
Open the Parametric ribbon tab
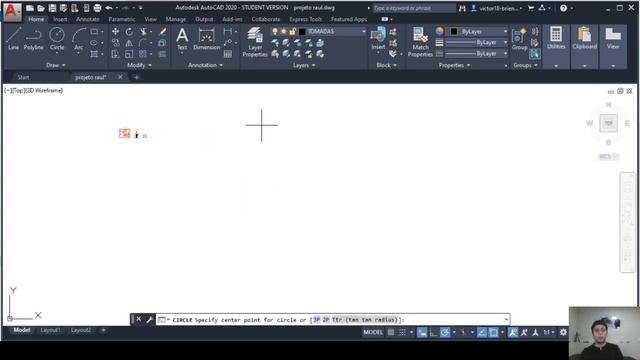point(122,19)
